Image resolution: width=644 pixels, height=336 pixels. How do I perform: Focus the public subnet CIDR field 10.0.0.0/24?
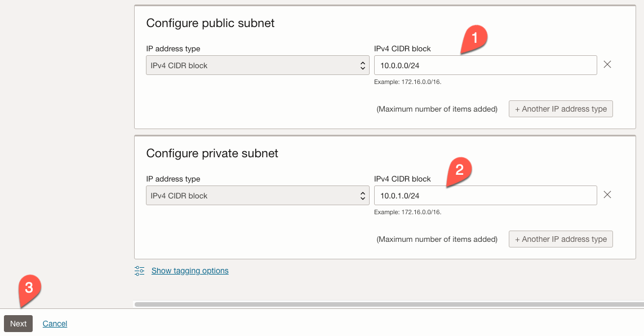click(486, 65)
